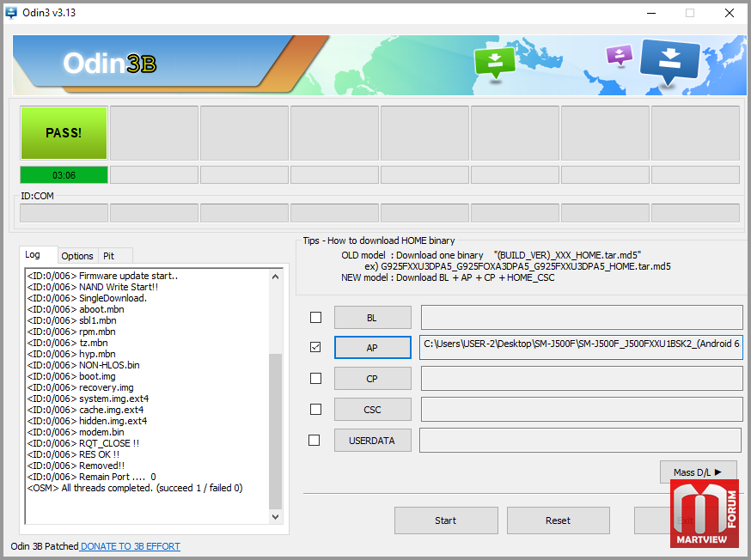
Task: Click the Odin3B logo in banner
Action: point(110,64)
